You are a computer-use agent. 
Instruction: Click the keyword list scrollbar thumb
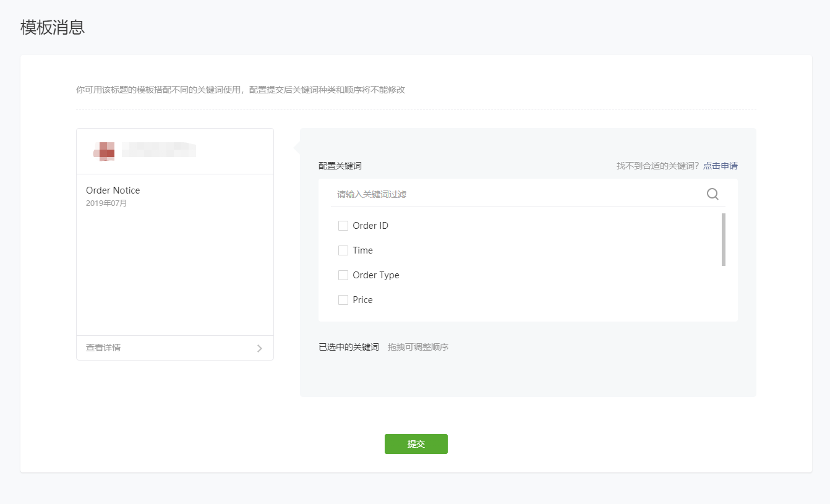tap(723, 239)
